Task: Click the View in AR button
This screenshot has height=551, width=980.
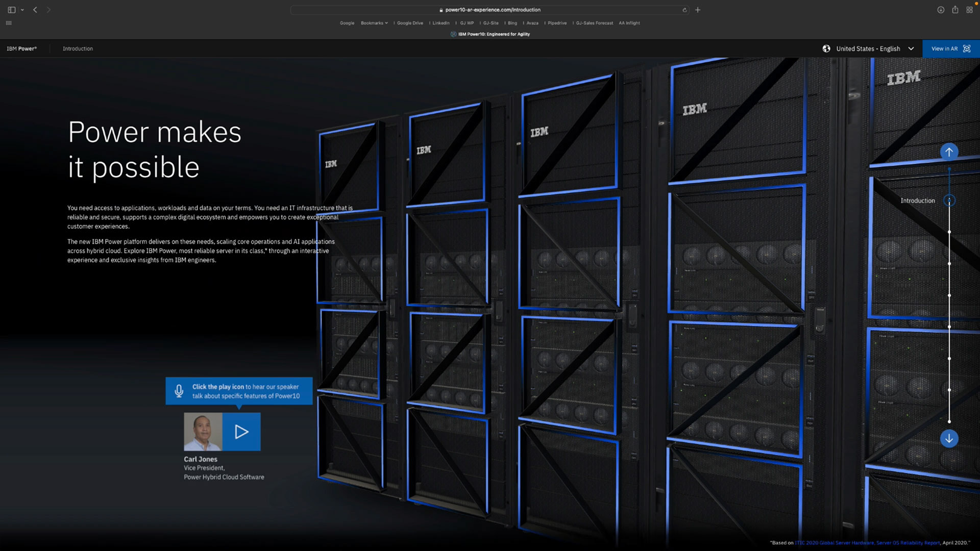Action: (x=950, y=48)
